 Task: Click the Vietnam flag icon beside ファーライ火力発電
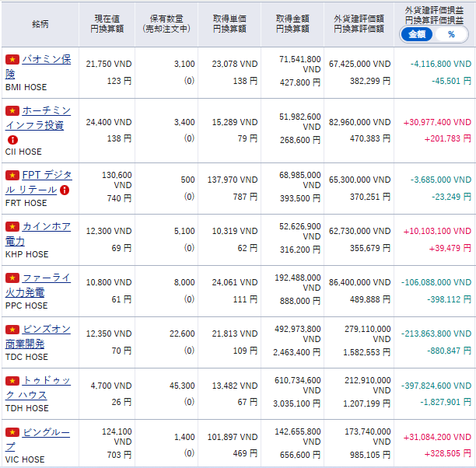pos(12,278)
